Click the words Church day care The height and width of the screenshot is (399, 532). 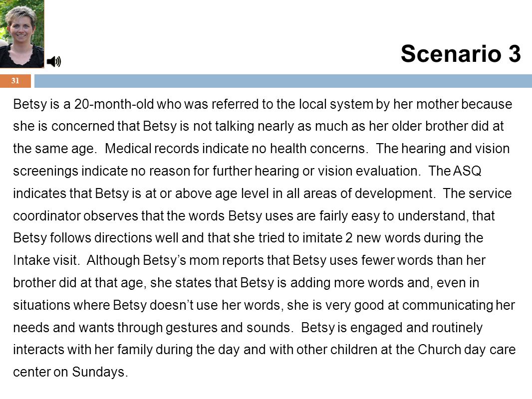pos(467,350)
